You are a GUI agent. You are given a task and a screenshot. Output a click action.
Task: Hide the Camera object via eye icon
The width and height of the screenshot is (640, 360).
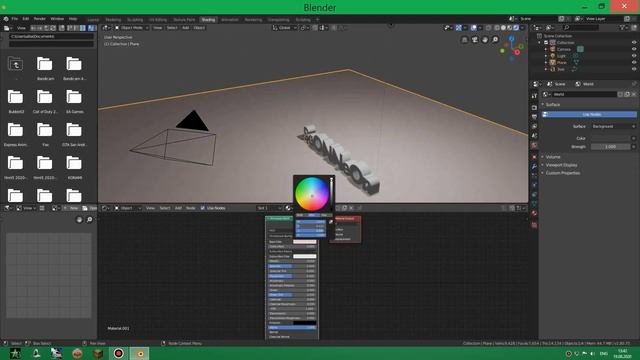point(634,49)
